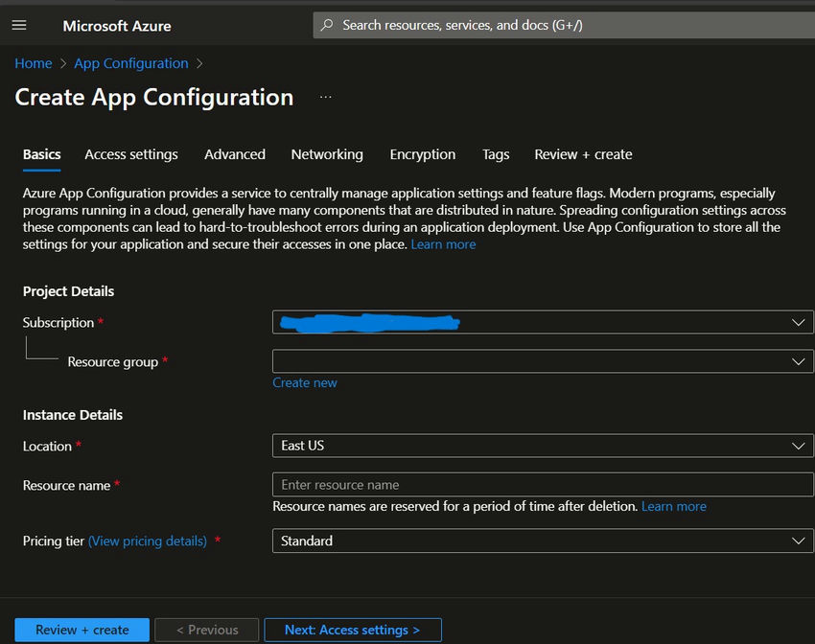Open the Pricing tier Standard dropdown
Screen dimensions: 815x644
coord(543,541)
